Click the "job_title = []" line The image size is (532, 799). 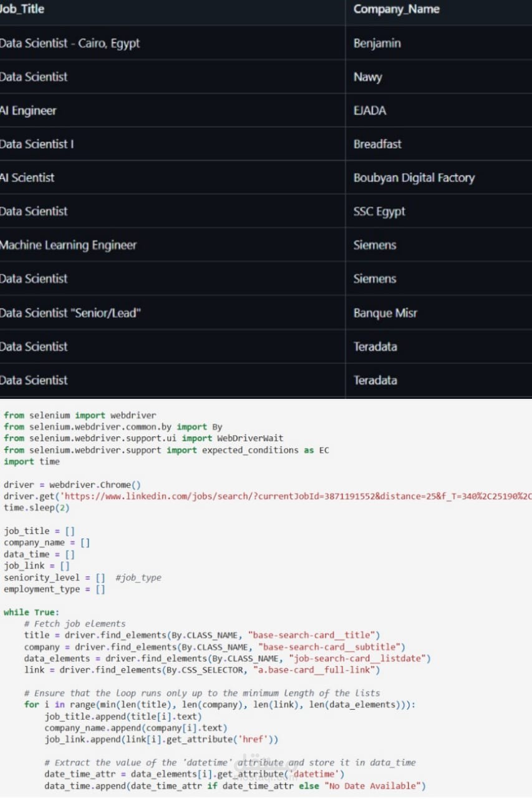pos(39,531)
